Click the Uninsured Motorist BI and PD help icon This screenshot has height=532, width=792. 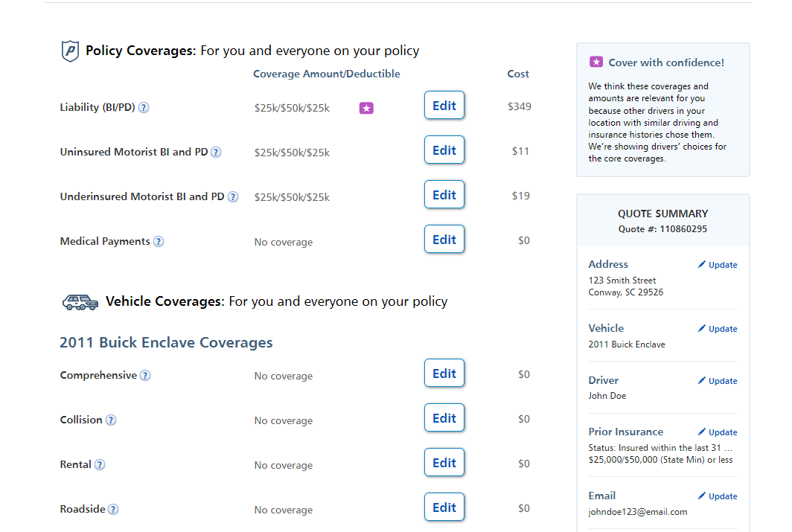[x=215, y=152]
